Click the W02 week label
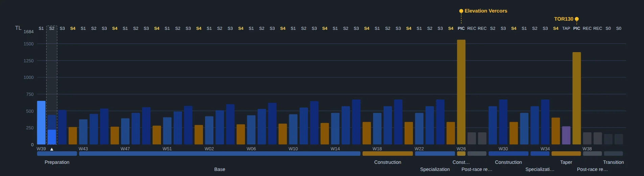This screenshot has width=644, height=176. [x=209, y=149]
